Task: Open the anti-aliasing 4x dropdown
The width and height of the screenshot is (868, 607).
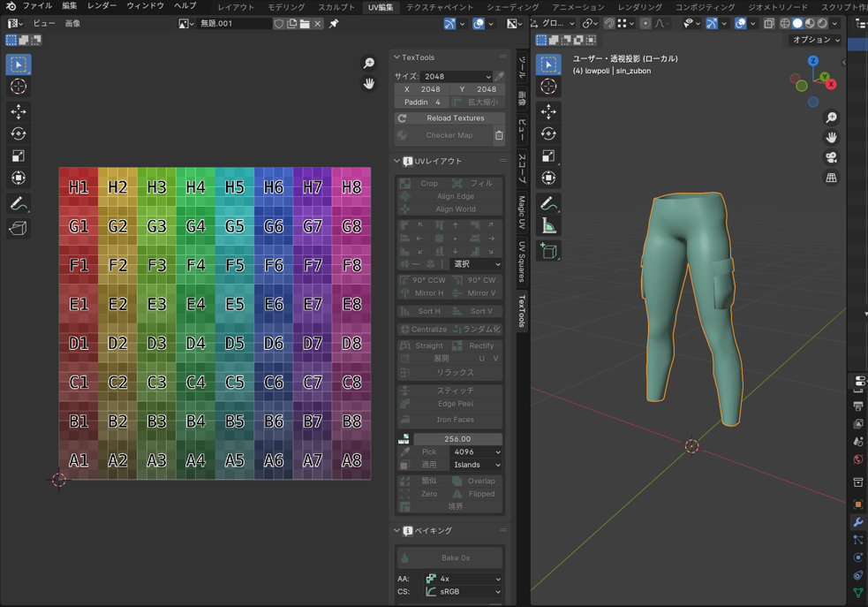Action: click(x=463, y=579)
